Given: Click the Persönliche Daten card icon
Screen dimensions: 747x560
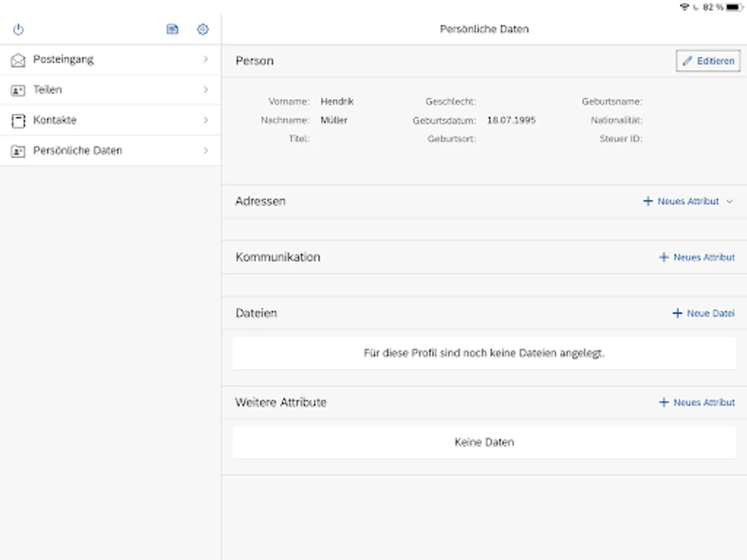Looking at the screenshot, I should pyautogui.click(x=18, y=151).
